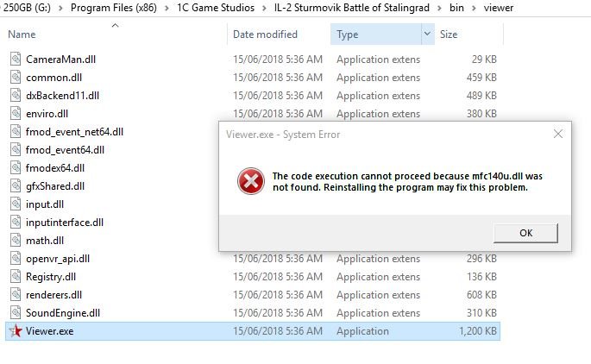Image resolution: width=591 pixels, height=364 pixels.
Task: Select the SoundEngine.dll file icon
Action: coord(16,313)
